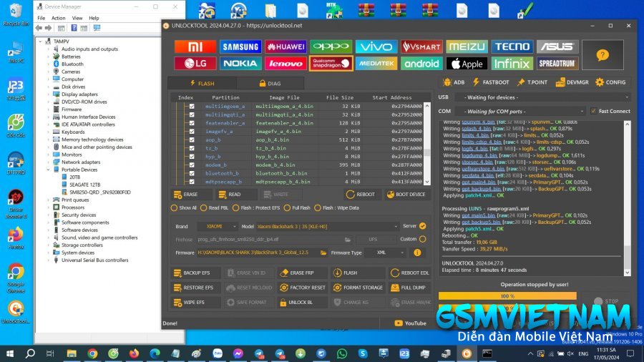
Task: Select the Spreadtrum tile
Action: pyautogui.click(x=557, y=64)
